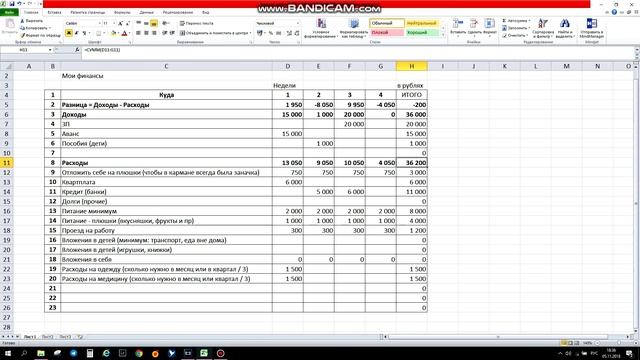This screenshot has height=360, width=640.
Task: Open Format as Table gallery
Action: point(353,28)
